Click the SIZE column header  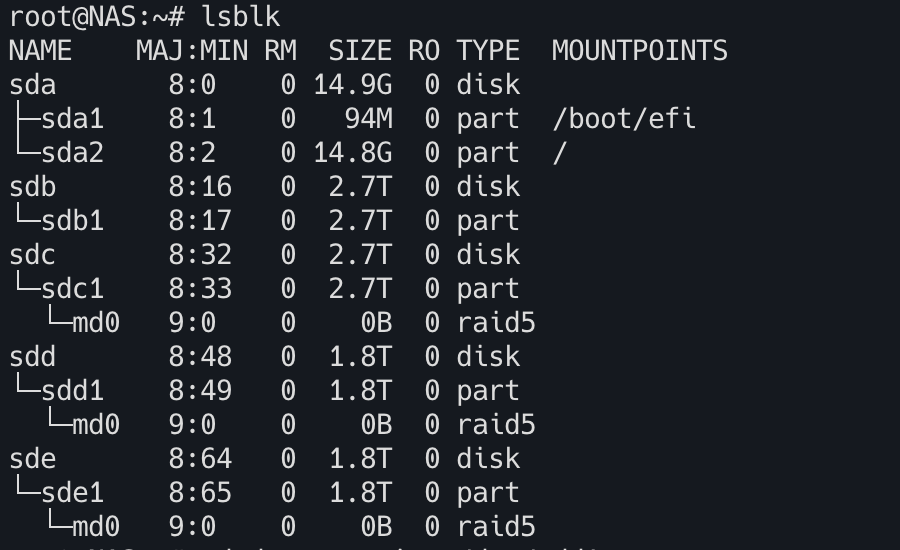point(360,51)
